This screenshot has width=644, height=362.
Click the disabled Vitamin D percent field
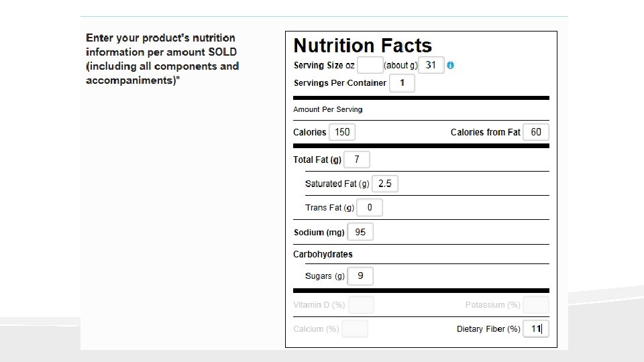coord(361,305)
